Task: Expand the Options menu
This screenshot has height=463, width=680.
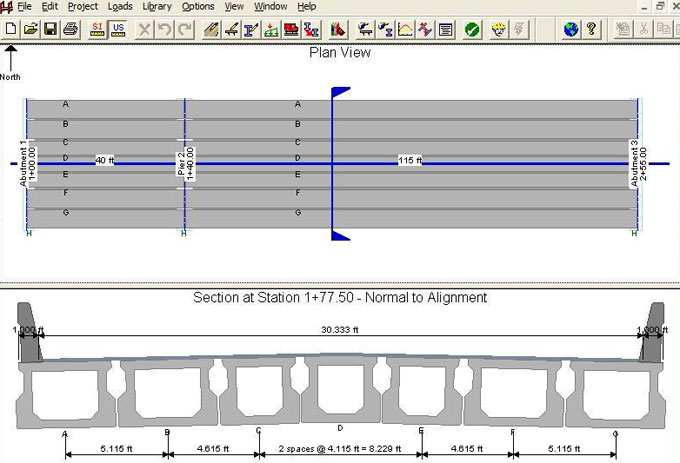Action: point(198,6)
